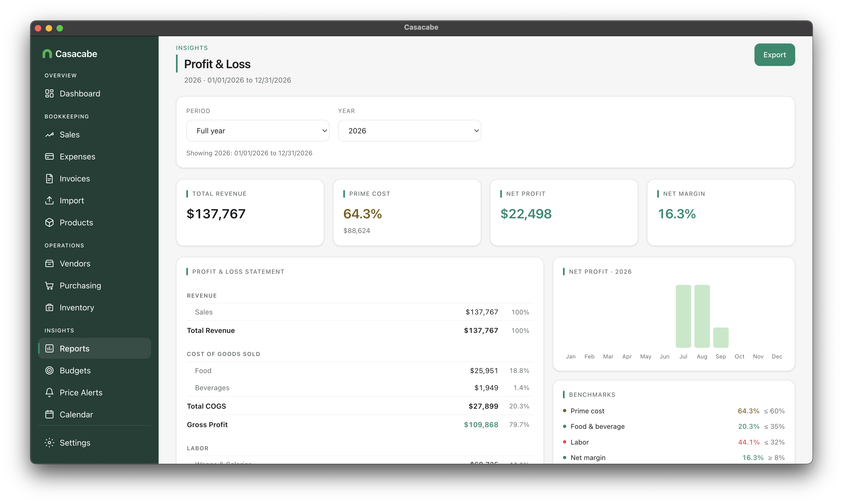Click the Import upload icon
Screen dimensions: 843x504
pos(49,200)
